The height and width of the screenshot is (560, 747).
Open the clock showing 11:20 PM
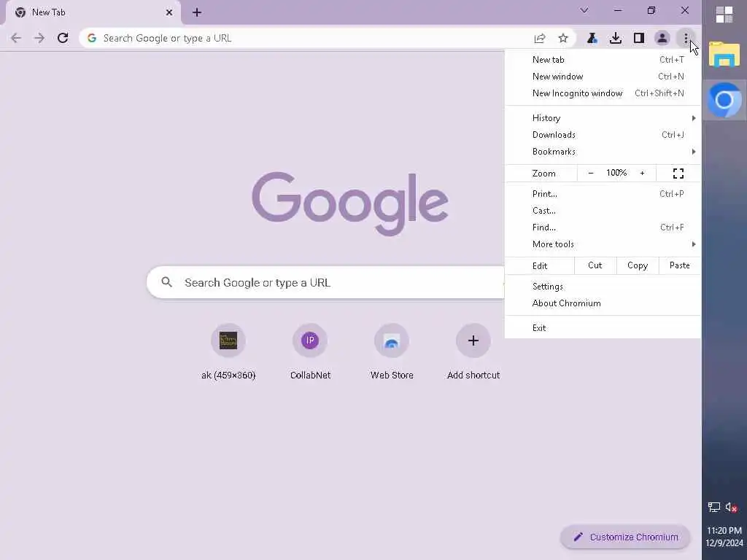(724, 537)
